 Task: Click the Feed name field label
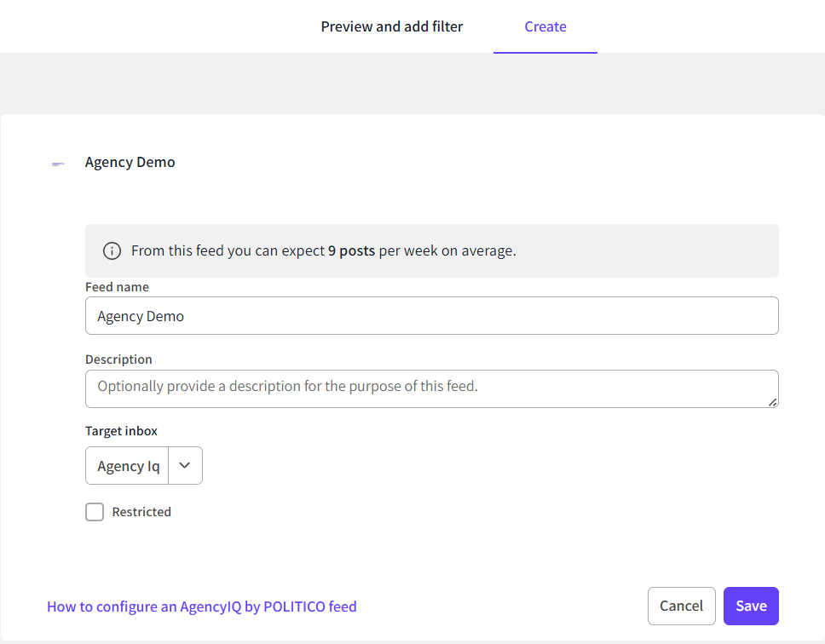[117, 287]
